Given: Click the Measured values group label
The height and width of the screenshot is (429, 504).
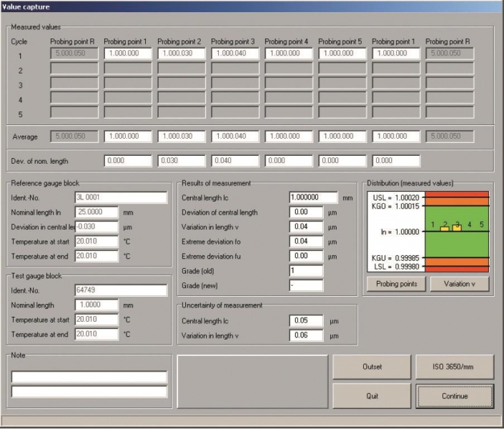Looking at the screenshot, I should point(36,27).
